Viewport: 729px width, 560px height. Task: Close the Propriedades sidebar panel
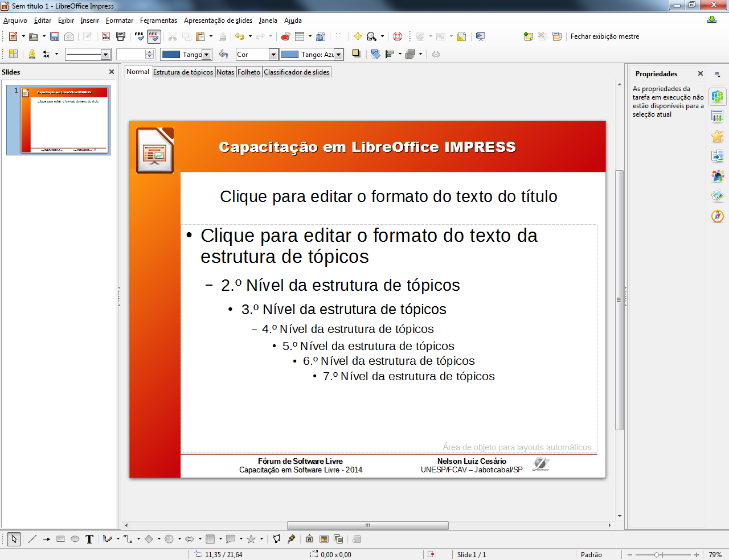tap(701, 73)
